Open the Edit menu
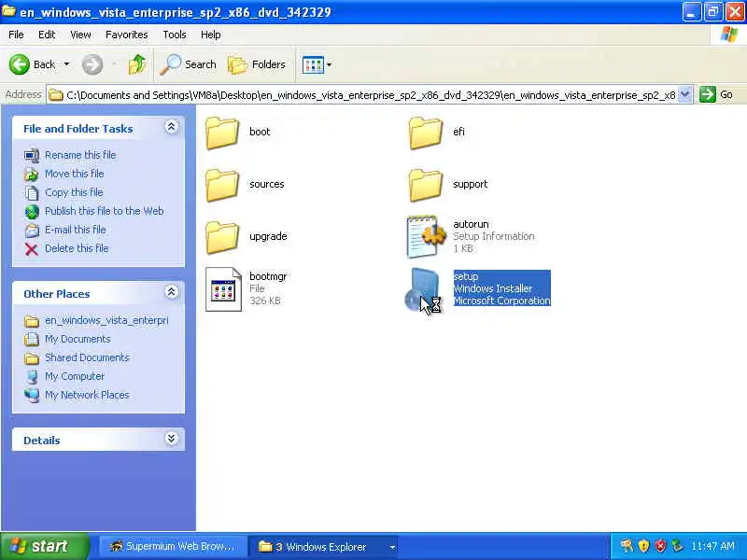 [x=47, y=35]
